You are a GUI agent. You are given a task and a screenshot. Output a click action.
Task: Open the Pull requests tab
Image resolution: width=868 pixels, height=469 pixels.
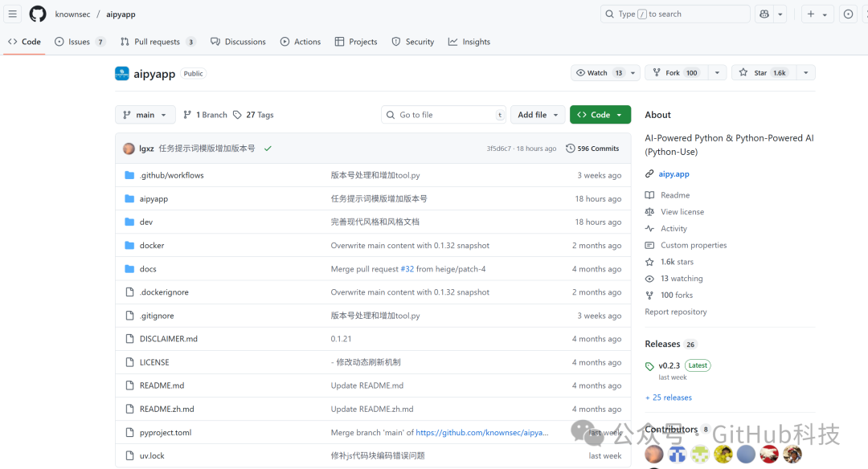click(x=158, y=42)
